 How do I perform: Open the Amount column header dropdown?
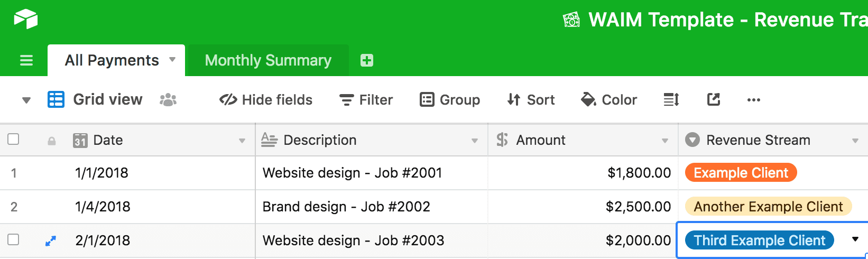click(x=665, y=141)
